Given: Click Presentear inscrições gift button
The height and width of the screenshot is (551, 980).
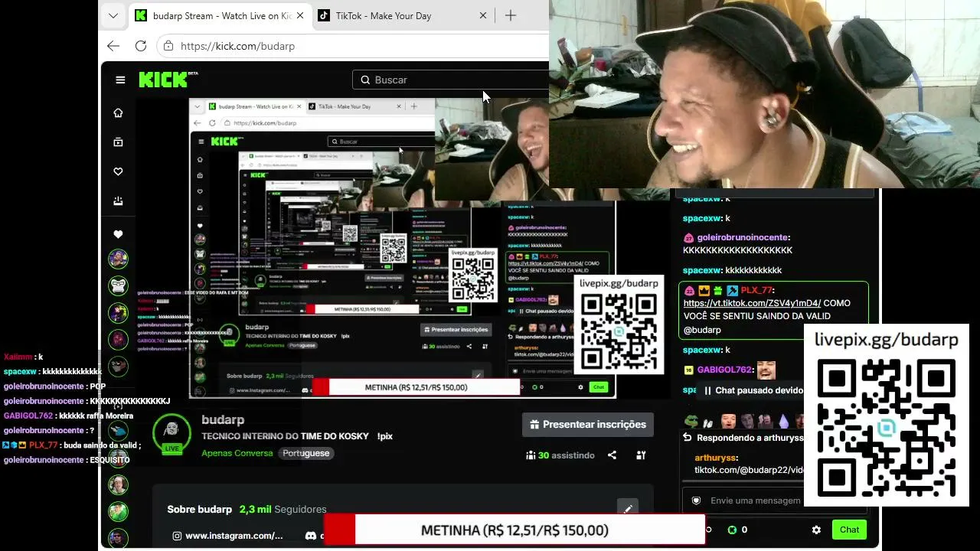Looking at the screenshot, I should tap(587, 424).
